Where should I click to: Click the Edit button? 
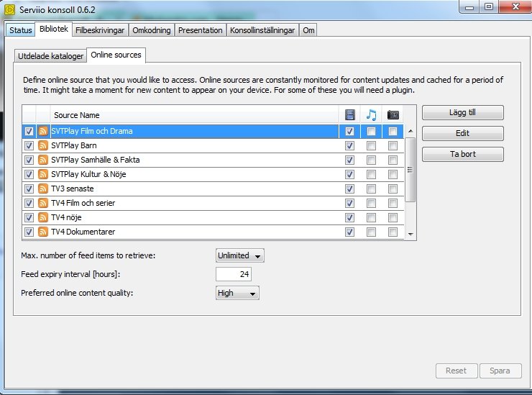pyautogui.click(x=462, y=133)
